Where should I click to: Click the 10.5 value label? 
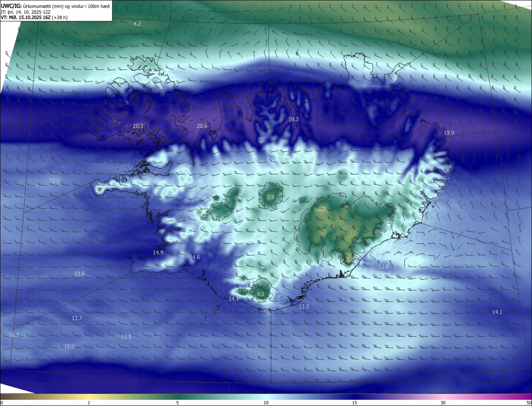pos(385,351)
